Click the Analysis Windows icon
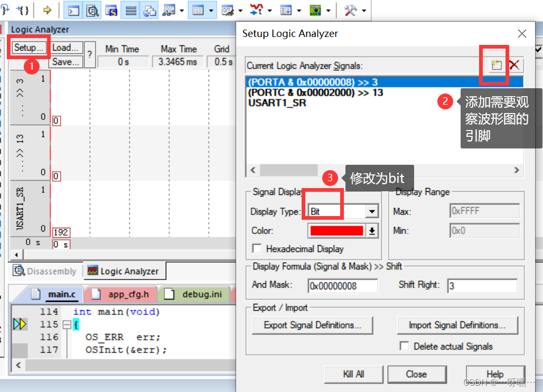The height and width of the screenshot is (392, 543). [x=257, y=10]
